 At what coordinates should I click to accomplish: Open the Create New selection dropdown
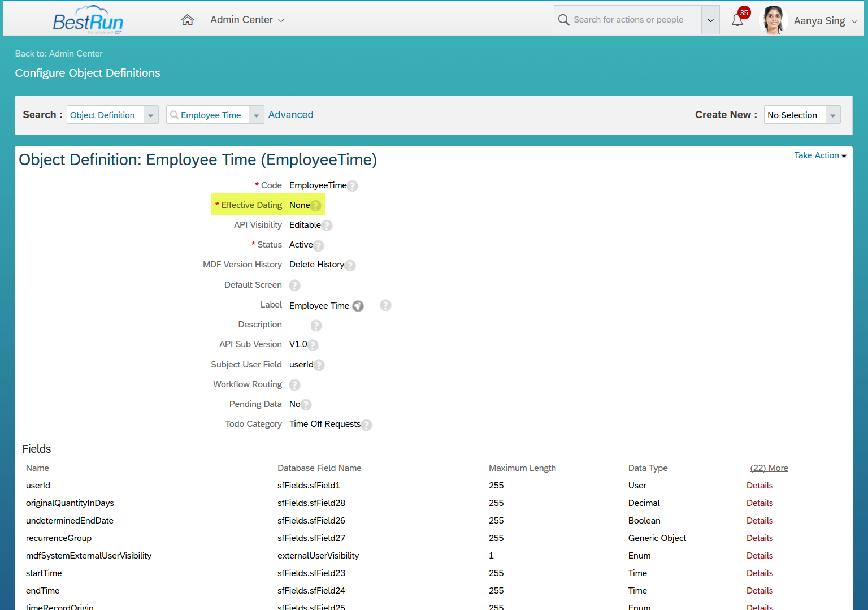click(833, 115)
